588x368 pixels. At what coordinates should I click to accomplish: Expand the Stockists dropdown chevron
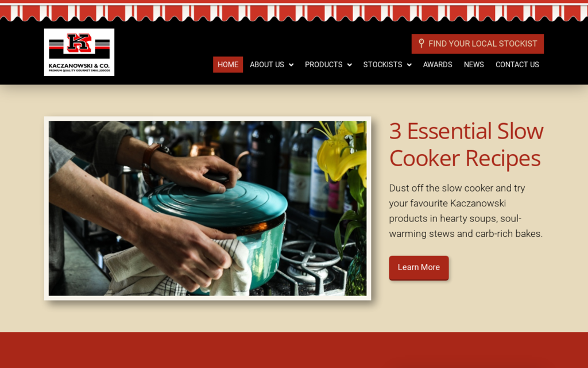[x=409, y=65]
